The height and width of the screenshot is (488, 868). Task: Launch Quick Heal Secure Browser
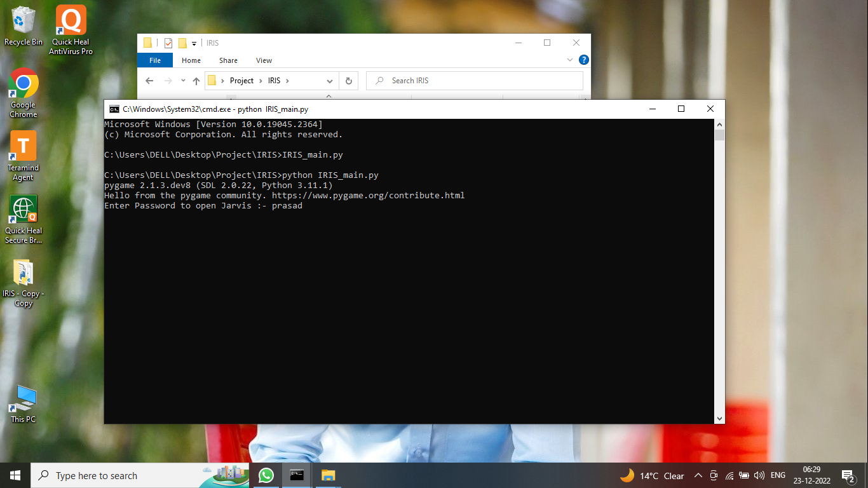pos(23,208)
